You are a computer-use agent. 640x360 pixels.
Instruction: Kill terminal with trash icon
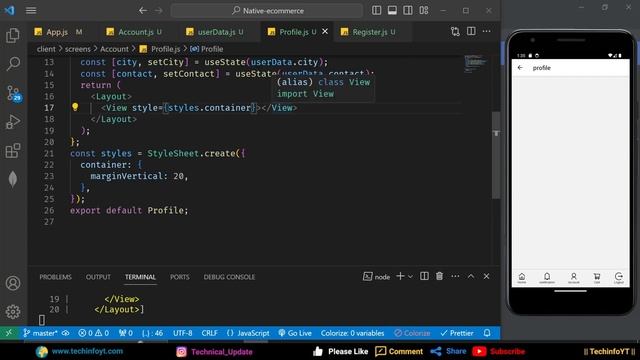[440, 276]
